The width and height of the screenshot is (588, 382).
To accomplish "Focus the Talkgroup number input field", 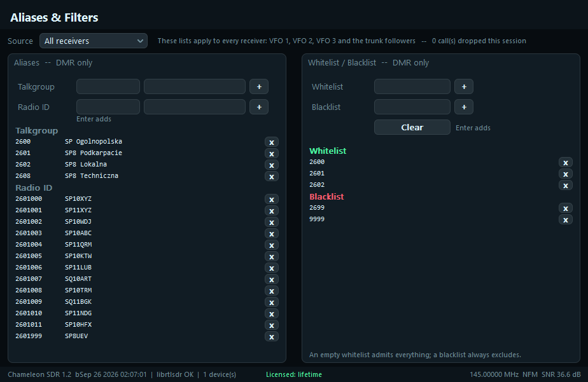I will [x=108, y=86].
